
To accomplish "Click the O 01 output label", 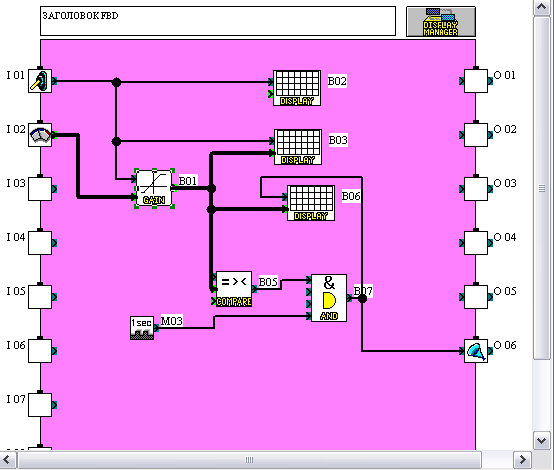I will pyautogui.click(x=505, y=75).
